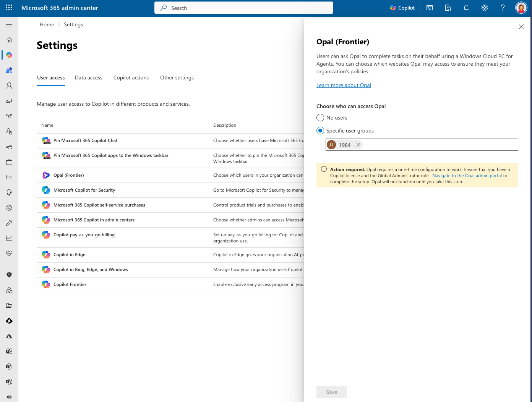
Task: Switch to the Copilot actions tab
Action: pos(131,77)
